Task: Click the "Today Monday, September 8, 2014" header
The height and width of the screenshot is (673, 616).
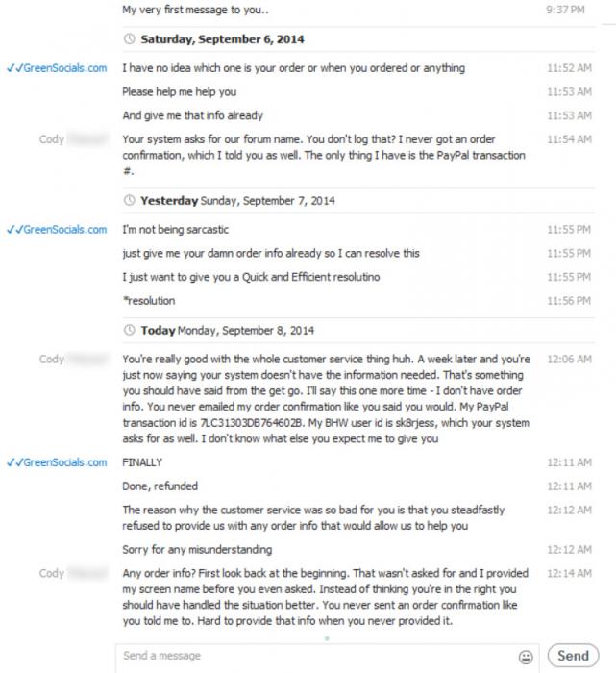Action: coord(228,330)
